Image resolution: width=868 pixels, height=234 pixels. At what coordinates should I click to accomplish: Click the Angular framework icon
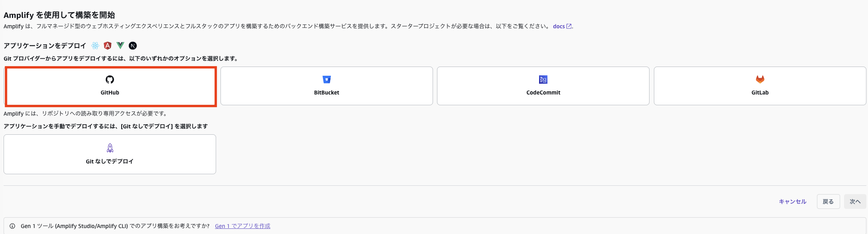tap(108, 45)
